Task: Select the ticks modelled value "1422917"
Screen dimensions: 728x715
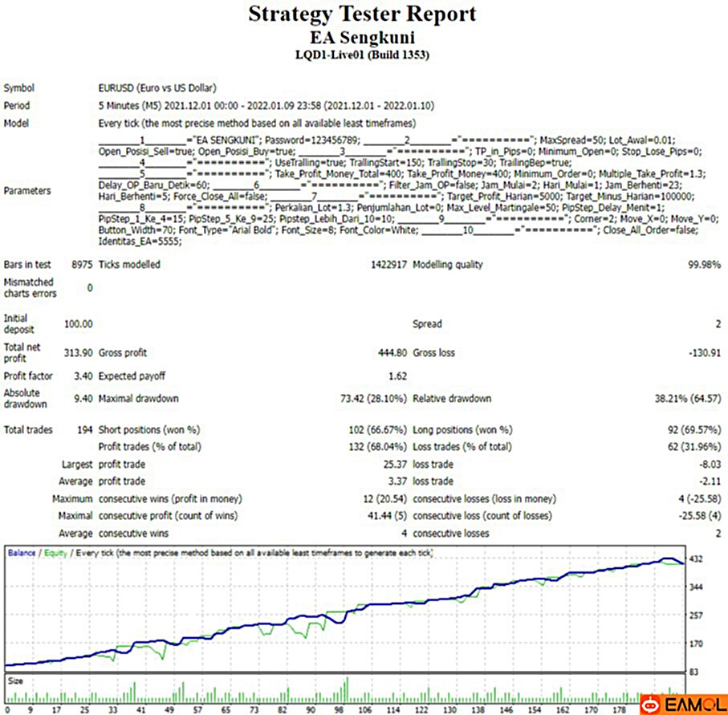Action: point(388,264)
